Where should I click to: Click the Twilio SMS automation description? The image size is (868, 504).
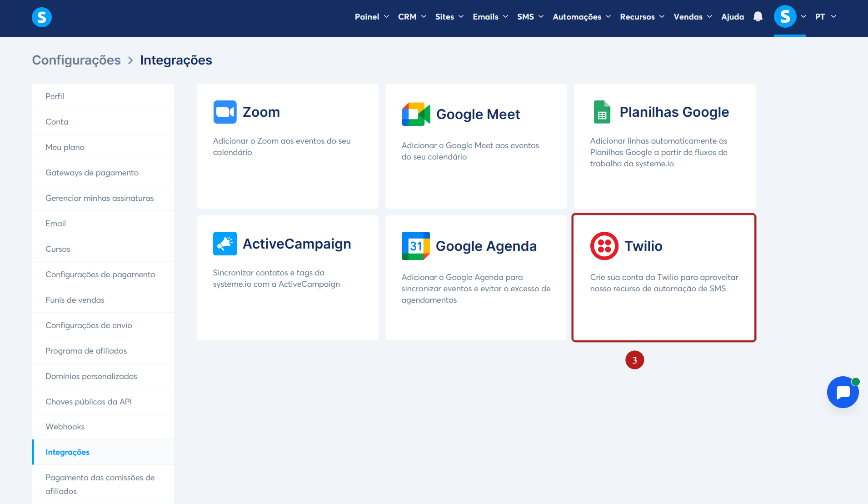pos(664,283)
